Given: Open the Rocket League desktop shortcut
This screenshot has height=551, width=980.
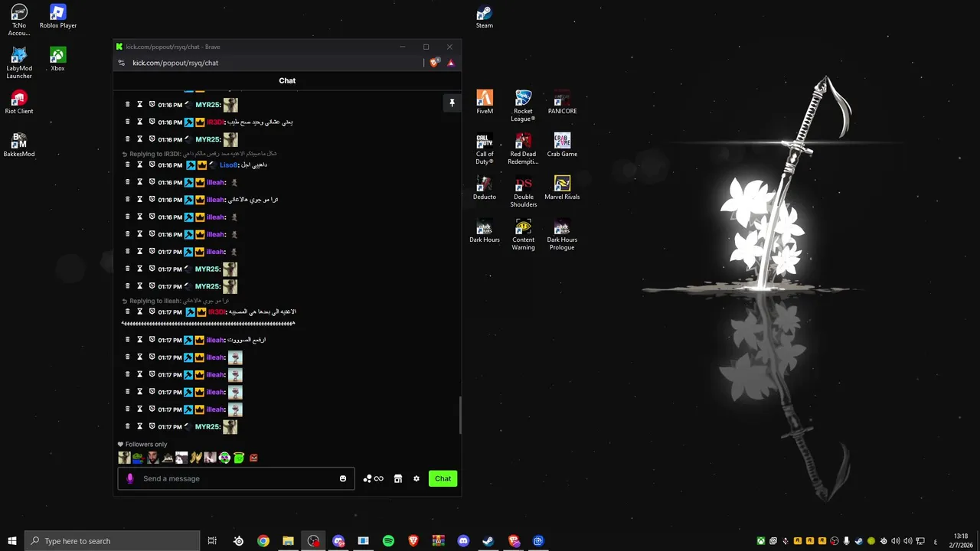Looking at the screenshot, I should pyautogui.click(x=523, y=106).
